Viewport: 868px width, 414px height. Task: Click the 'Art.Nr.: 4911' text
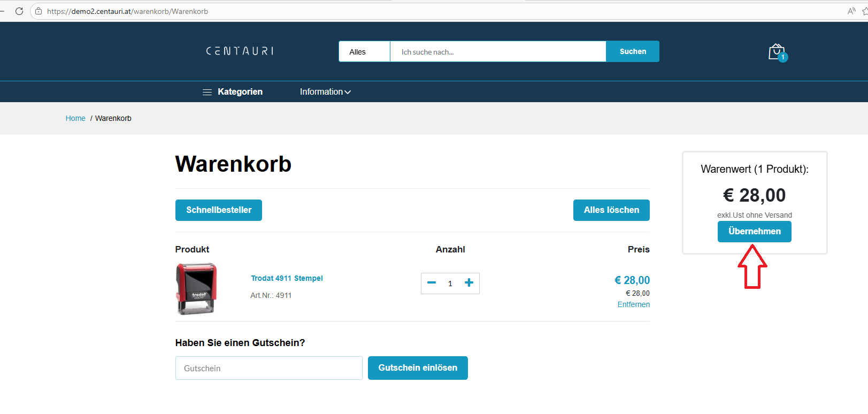coord(271,295)
